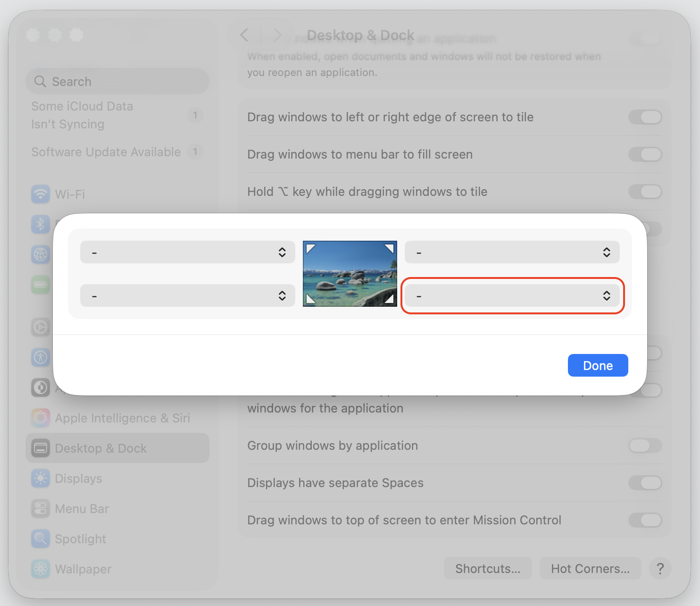Open help with the question mark button
The height and width of the screenshot is (606, 700).
coord(660,568)
